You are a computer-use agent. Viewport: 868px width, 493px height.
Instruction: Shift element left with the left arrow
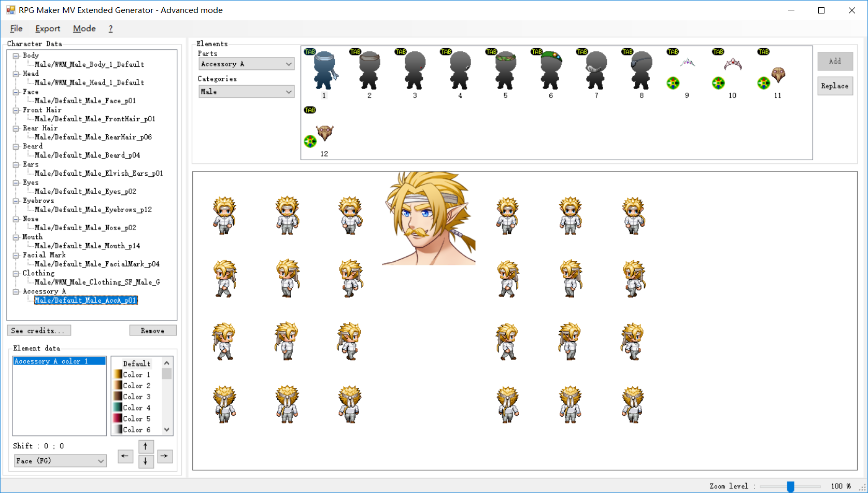click(x=125, y=456)
